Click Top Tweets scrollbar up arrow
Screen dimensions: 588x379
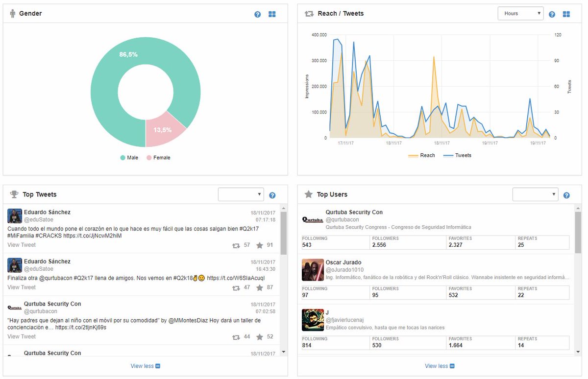click(284, 209)
